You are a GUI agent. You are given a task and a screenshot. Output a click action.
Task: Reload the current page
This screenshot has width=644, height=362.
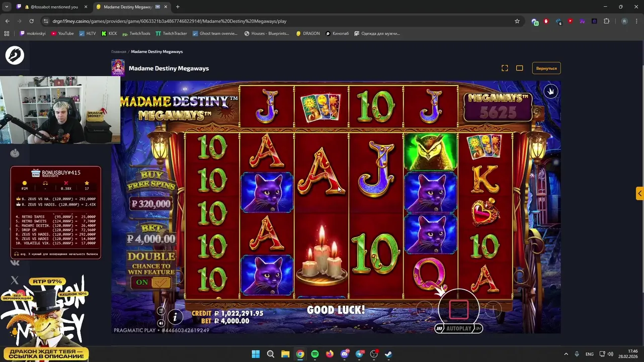[32, 21]
